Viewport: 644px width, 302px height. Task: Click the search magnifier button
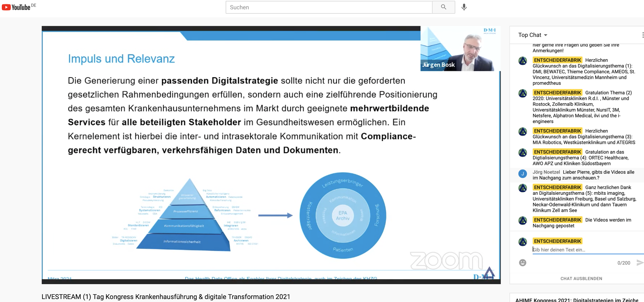pyautogui.click(x=443, y=7)
